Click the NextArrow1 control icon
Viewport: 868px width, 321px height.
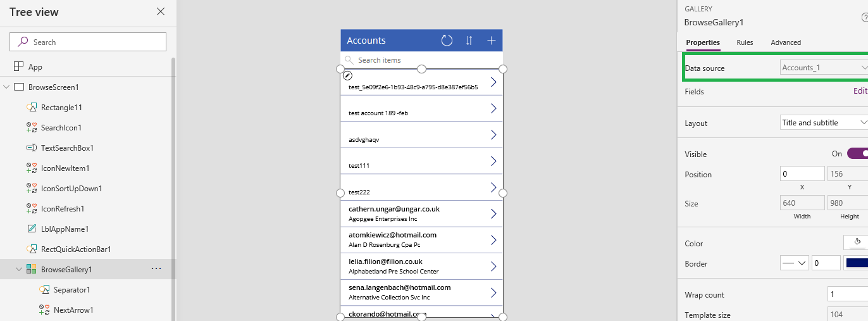click(44, 310)
